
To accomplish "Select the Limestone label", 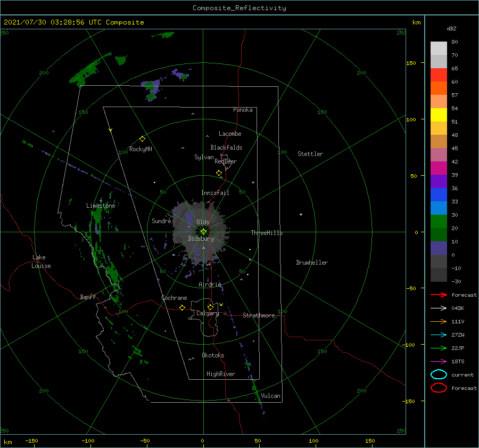I will pos(101,206).
